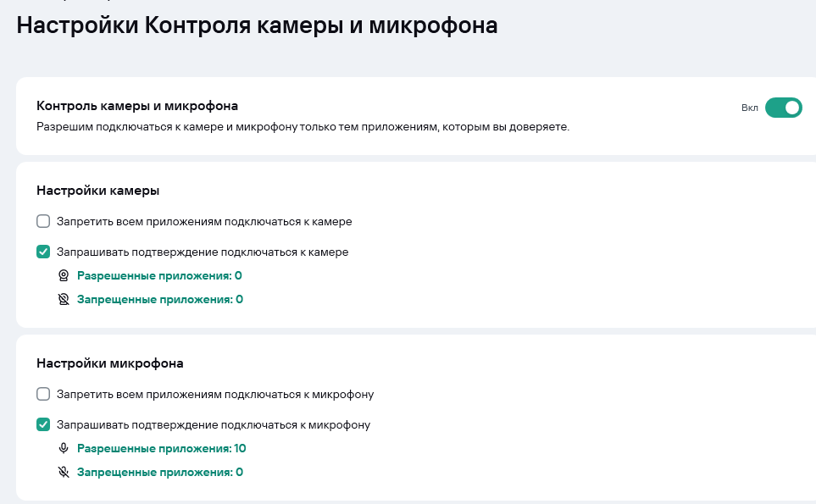Click the crossed-out webcam icon for blocked apps
The image size is (816, 504).
64,299
